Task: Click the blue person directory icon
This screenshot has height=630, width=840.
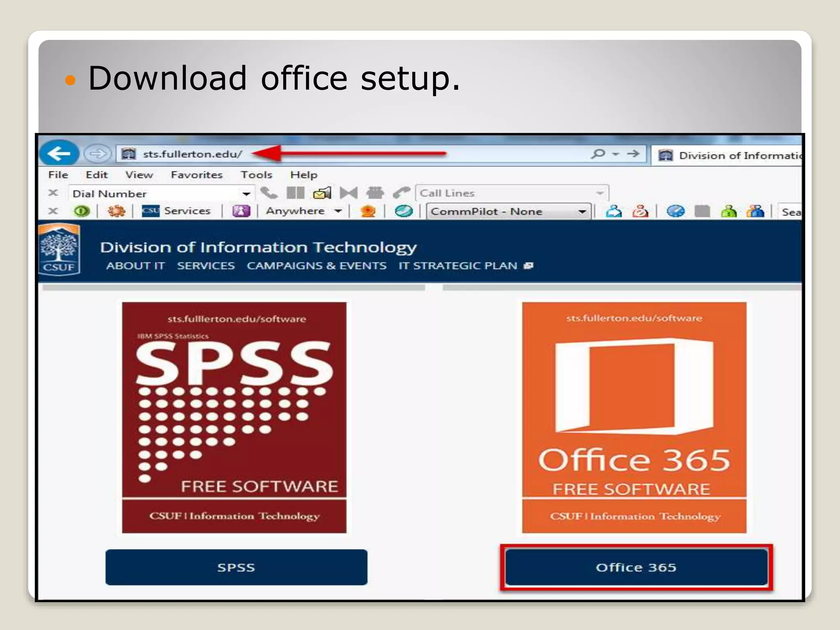Action: coord(614,211)
